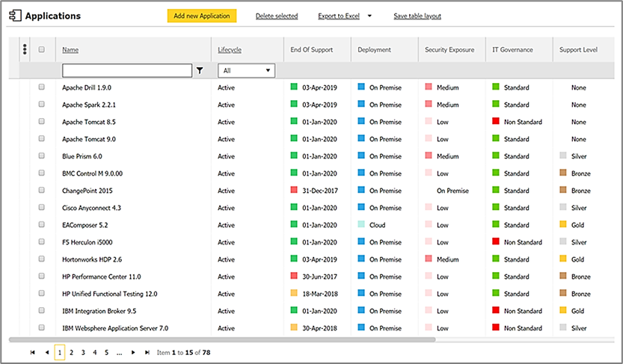Image resolution: width=623 pixels, height=364 pixels.
Task: Go to the previous page arrow
Action: tap(46, 352)
